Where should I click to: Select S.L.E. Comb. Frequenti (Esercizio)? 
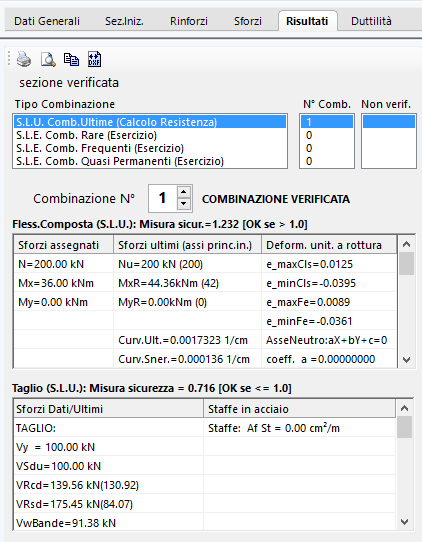point(150,148)
